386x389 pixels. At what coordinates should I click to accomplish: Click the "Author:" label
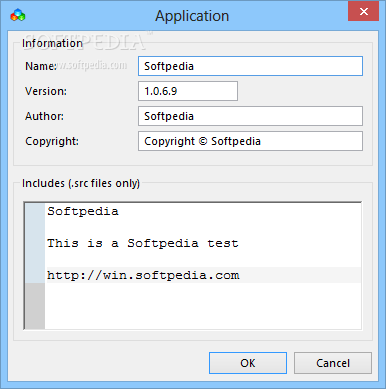click(x=44, y=116)
